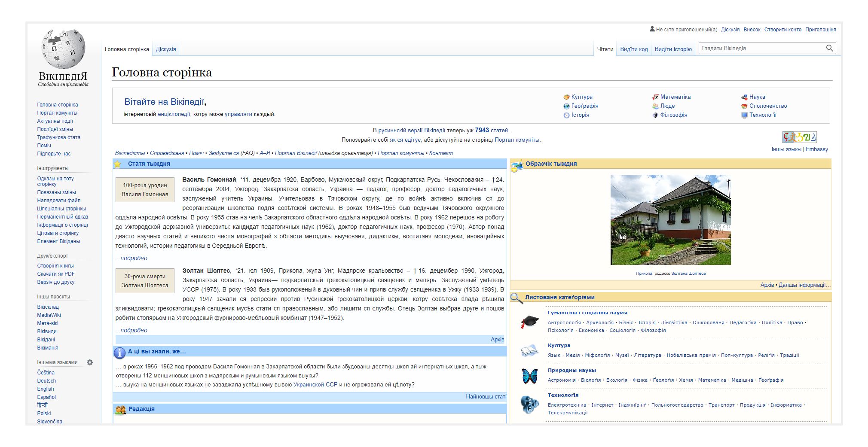Open the Звідуєте ся (FAQ) link
The width and height of the screenshot is (868, 447).
(232, 153)
